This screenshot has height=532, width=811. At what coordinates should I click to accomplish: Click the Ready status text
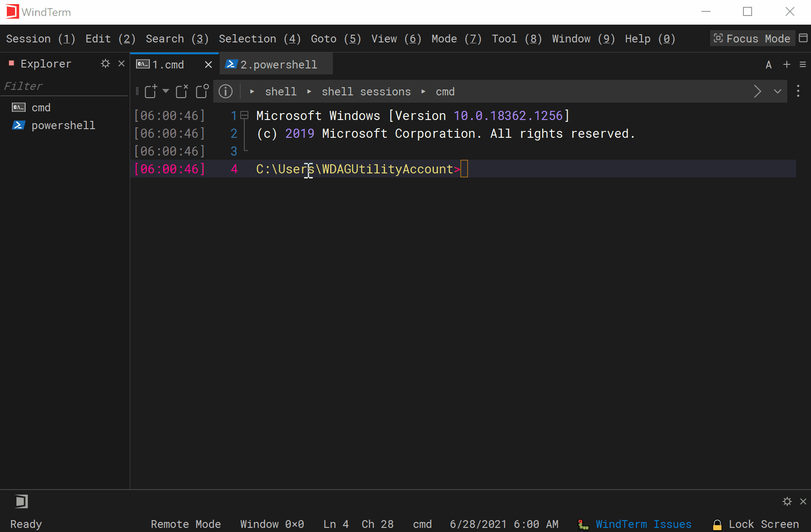click(26, 524)
